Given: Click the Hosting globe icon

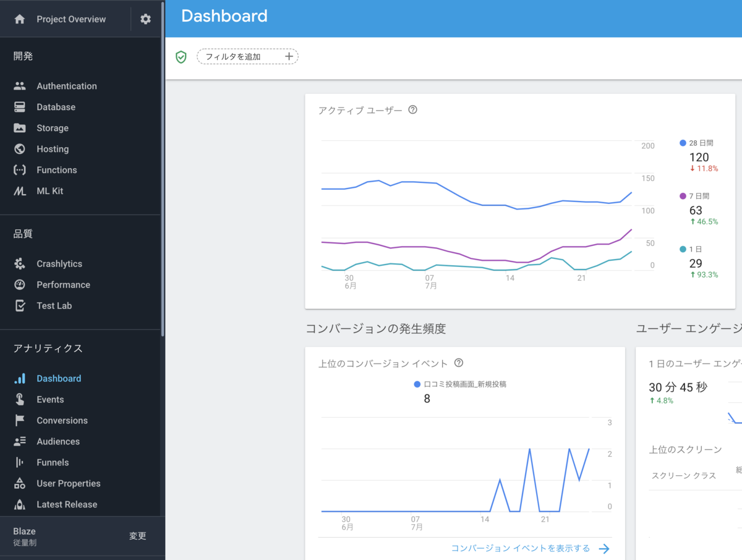Looking at the screenshot, I should [x=20, y=149].
